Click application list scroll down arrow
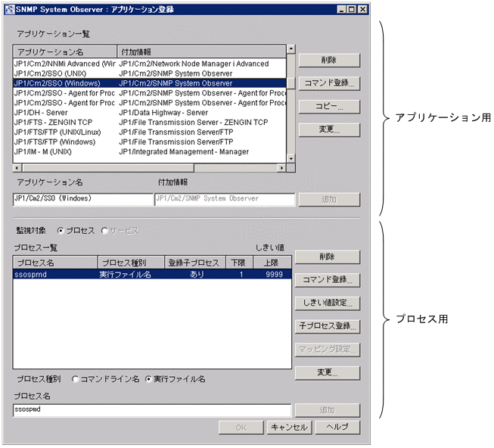This screenshot has height=448, width=494. 291,159
